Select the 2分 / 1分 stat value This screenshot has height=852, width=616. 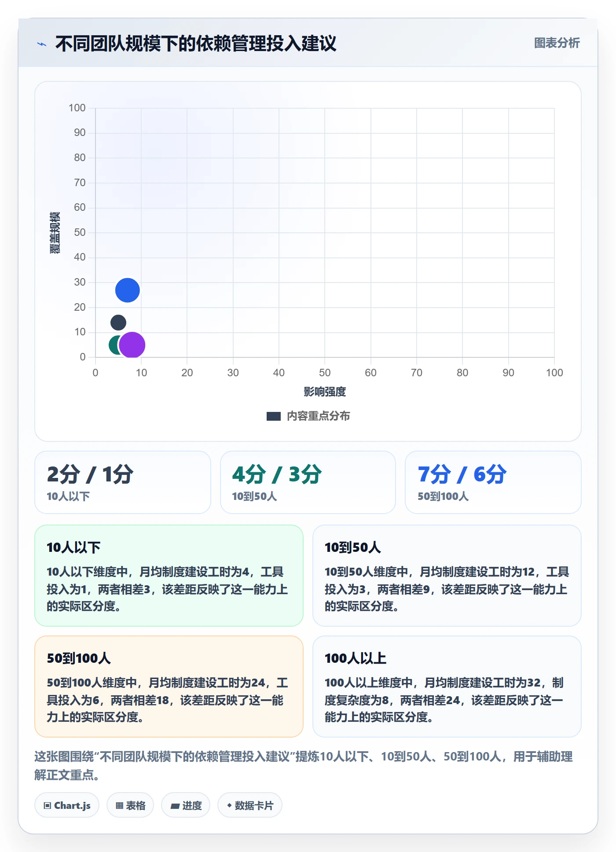point(90,474)
